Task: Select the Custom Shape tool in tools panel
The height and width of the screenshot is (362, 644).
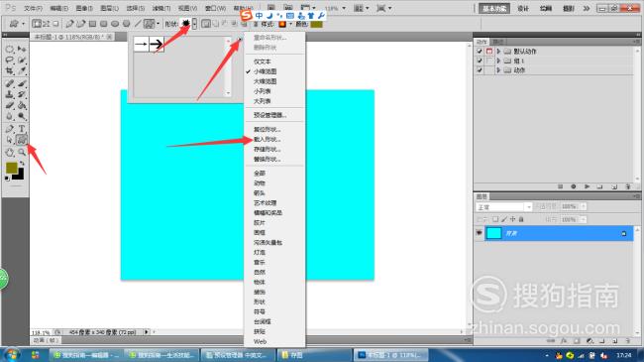Action: [x=22, y=140]
